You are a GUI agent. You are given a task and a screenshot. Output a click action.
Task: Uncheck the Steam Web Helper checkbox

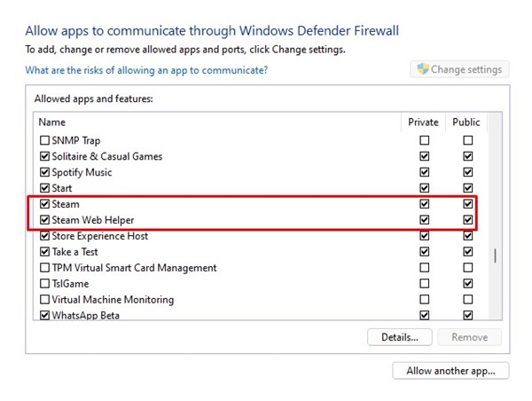45,220
